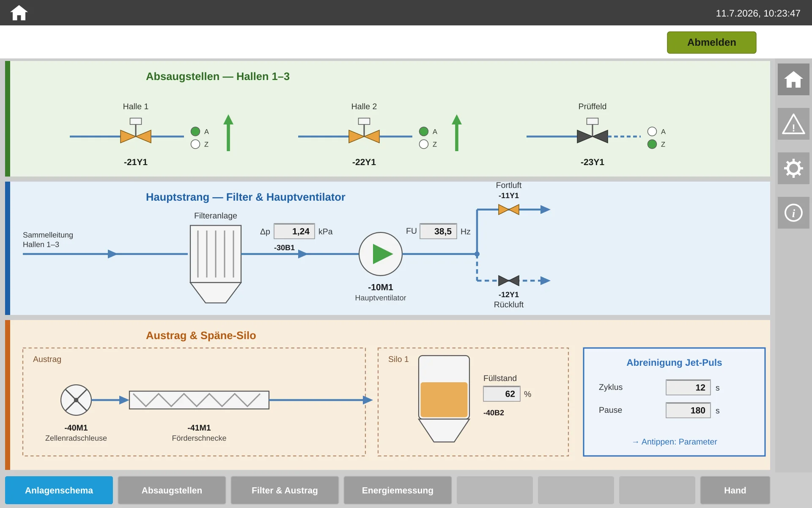The width and height of the screenshot is (812, 508).
Task: Click the home icon in the top bar
Action: (x=19, y=13)
